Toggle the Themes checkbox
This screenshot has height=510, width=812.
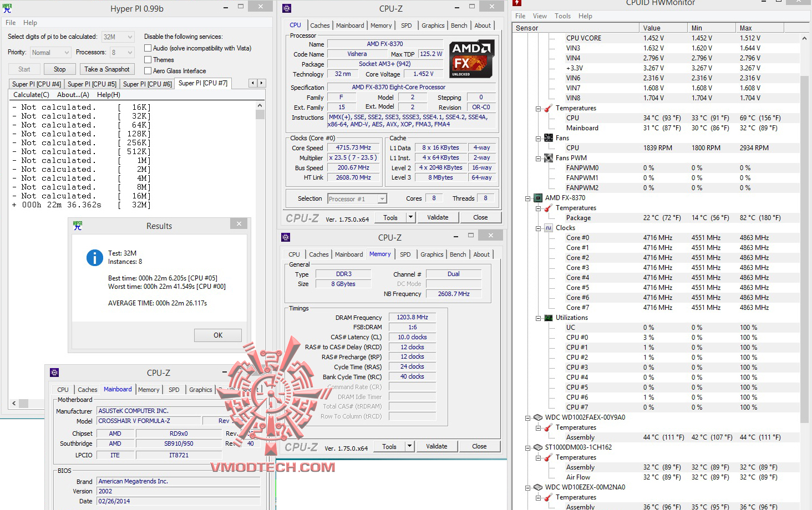click(148, 59)
